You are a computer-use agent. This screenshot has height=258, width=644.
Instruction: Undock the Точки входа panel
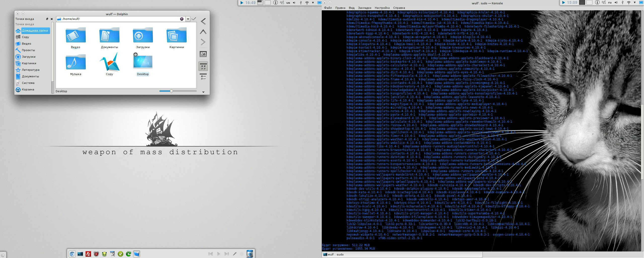(47, 19)
